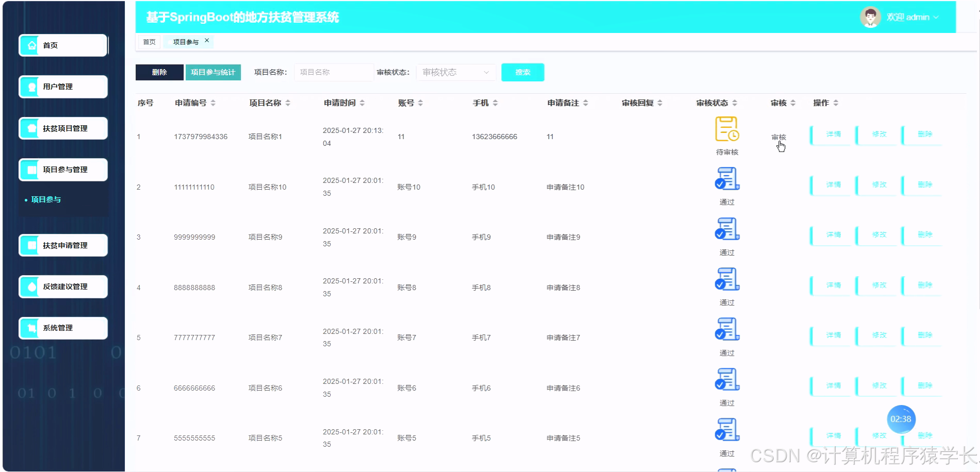Click the 审核 link on the first row
Image resolution: width=980 pixels, height=472 pixels.
779,137
